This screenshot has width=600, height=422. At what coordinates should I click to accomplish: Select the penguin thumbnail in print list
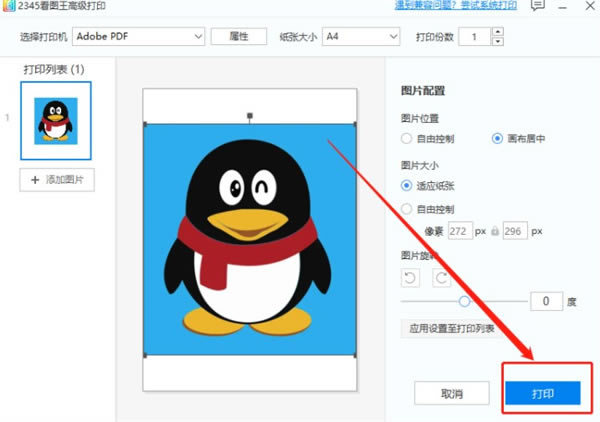point(56,121)
